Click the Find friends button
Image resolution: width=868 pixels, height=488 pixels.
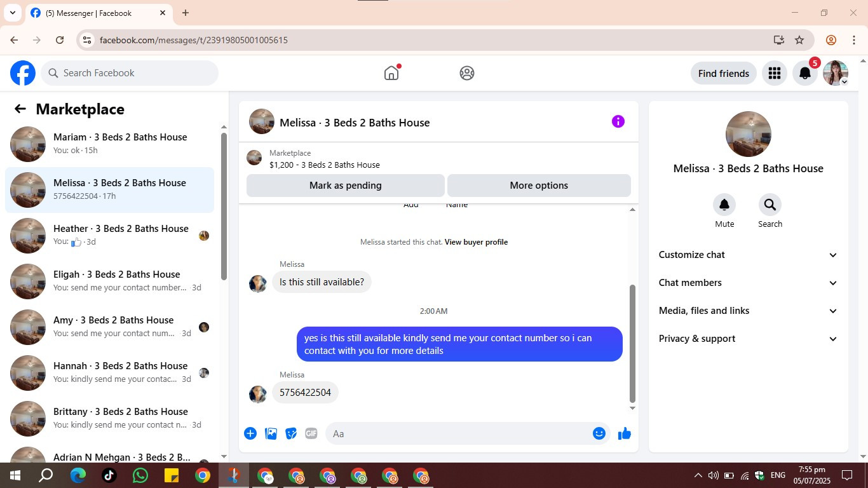pyautogui.click(x=724, y=73)
